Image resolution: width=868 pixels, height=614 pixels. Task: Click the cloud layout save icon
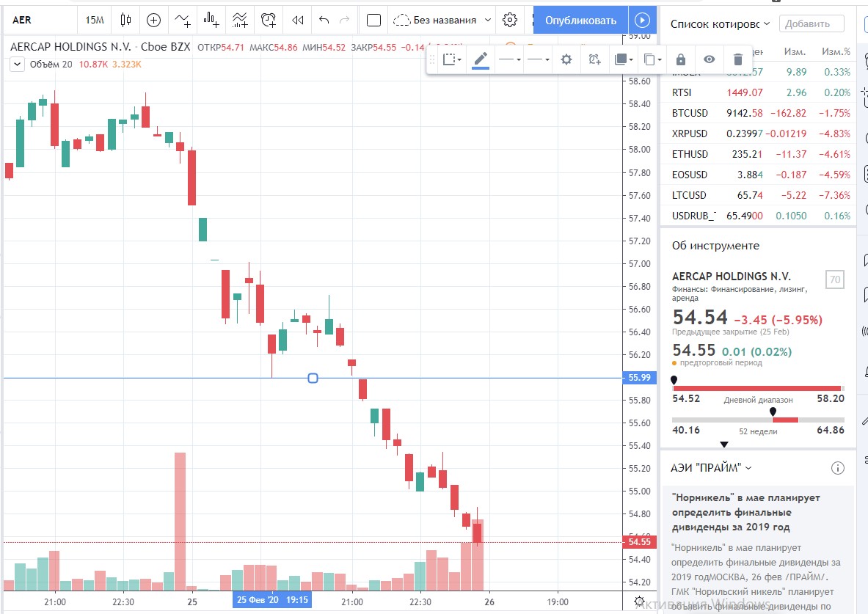pos(401,21)
